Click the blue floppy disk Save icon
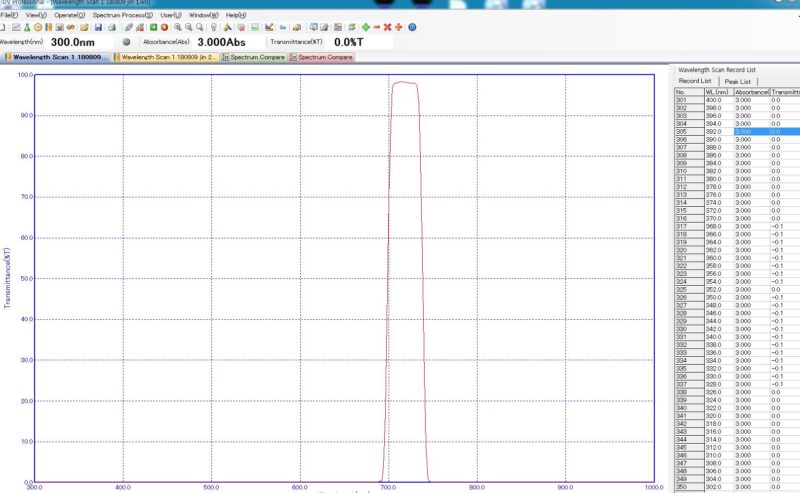This screenshot has width=800, height=493. (x=97, y=27)
